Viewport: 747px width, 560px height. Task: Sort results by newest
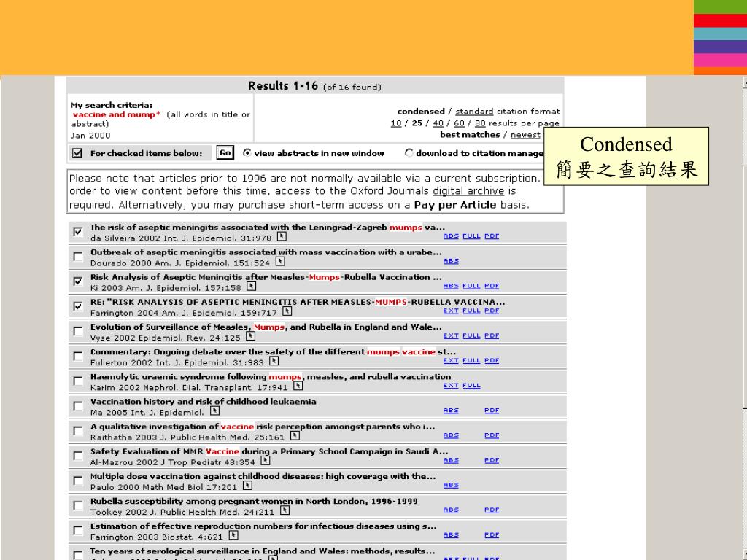(525, 135)
